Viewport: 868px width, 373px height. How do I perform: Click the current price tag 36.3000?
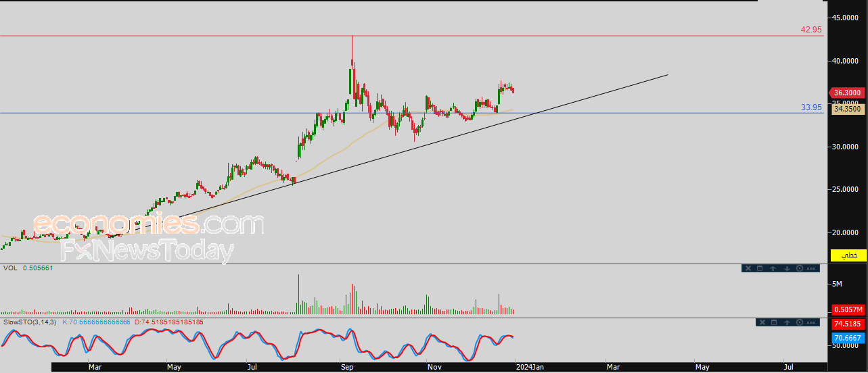848,93
